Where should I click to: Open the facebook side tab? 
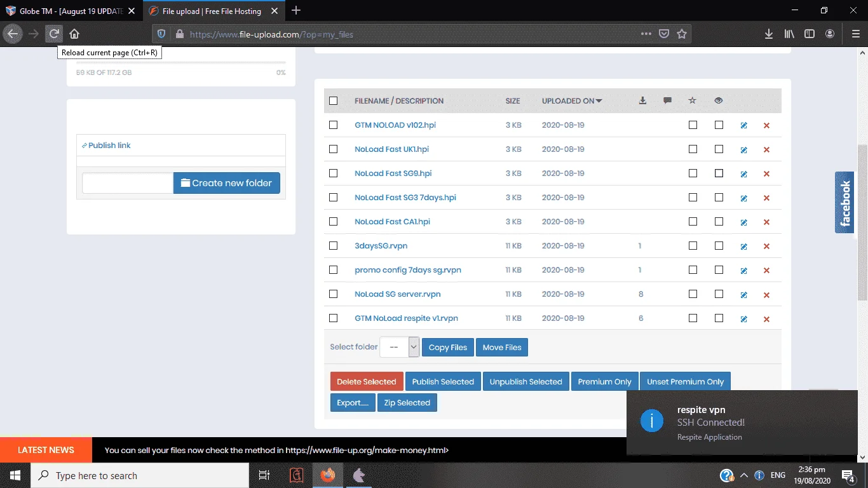coord(844,203)
